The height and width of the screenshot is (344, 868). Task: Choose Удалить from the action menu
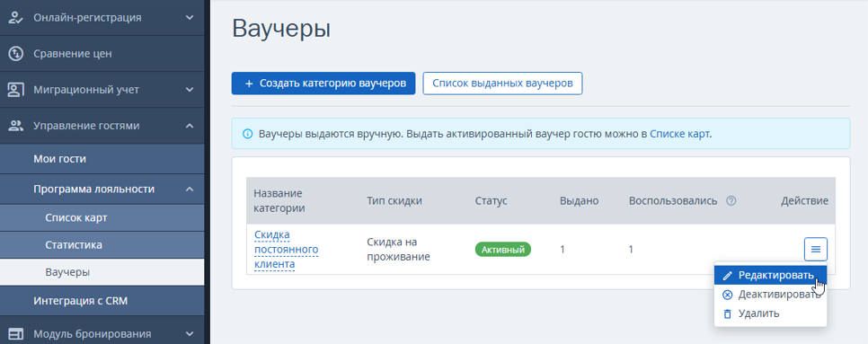click(770, 313)
